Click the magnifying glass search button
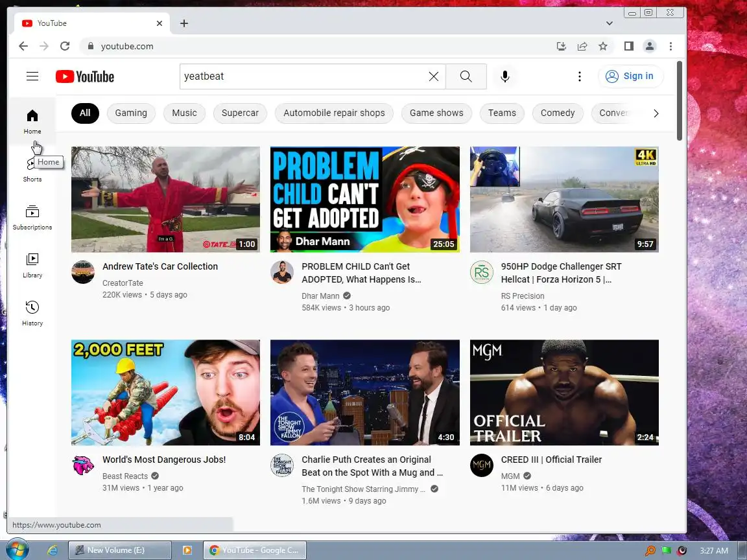The image size is (747, 560). [x=466, y=76]
